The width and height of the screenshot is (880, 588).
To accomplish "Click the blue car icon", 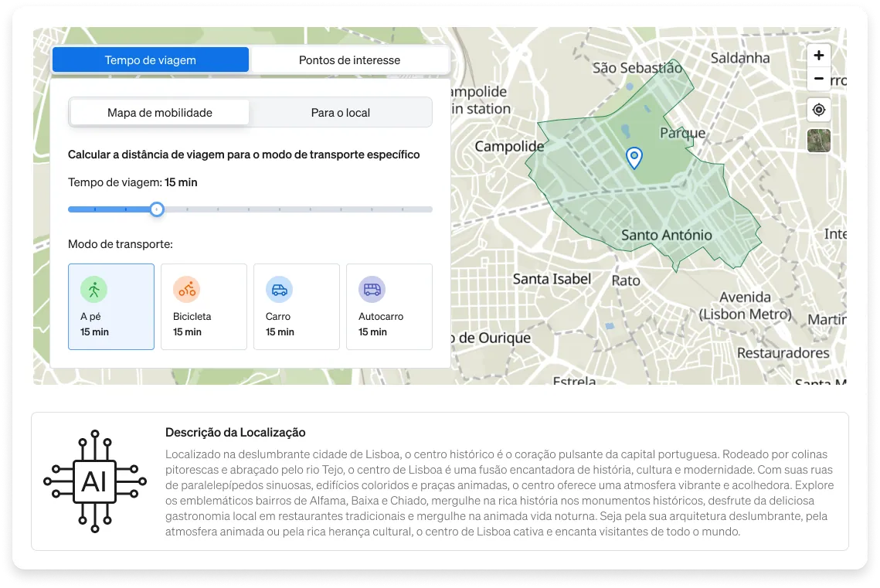I will point(280,290).
